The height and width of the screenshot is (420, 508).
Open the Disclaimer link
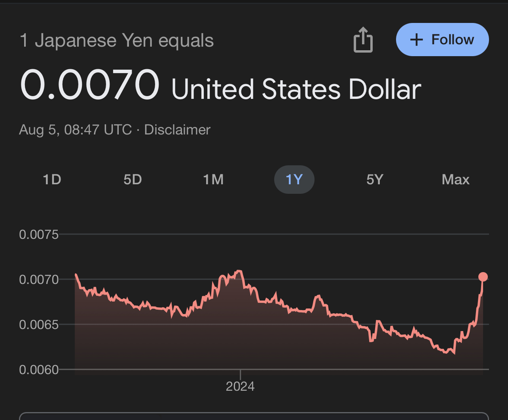coord(177,130)
